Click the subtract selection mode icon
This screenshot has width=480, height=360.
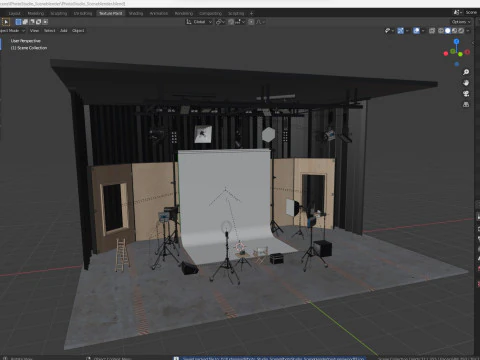32,22
